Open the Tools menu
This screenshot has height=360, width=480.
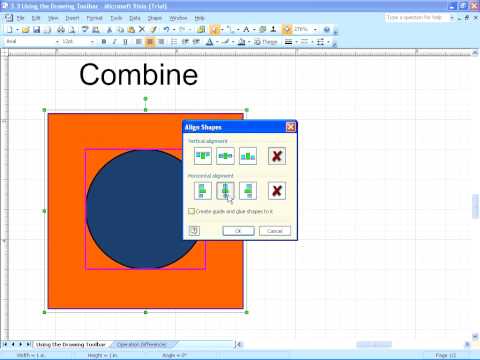click(116, 18)
